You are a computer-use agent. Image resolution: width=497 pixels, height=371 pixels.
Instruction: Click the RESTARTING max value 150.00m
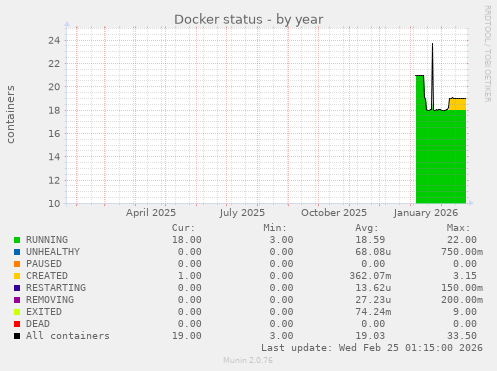coord(462,288)
